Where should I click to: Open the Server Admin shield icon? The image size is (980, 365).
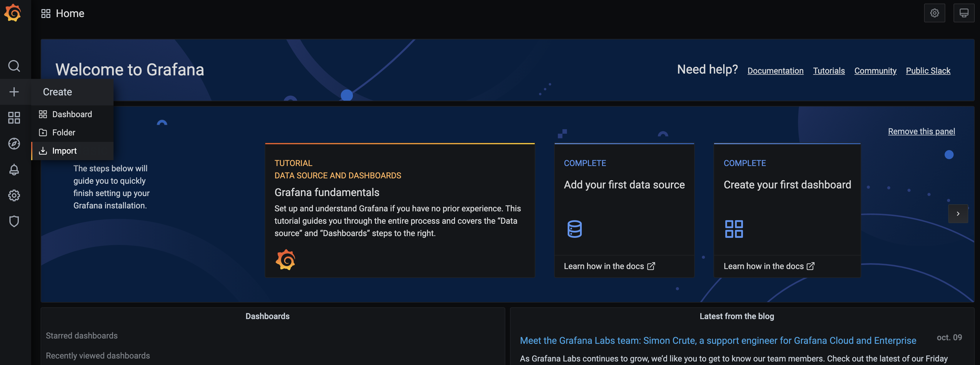(x=14, y=221)
